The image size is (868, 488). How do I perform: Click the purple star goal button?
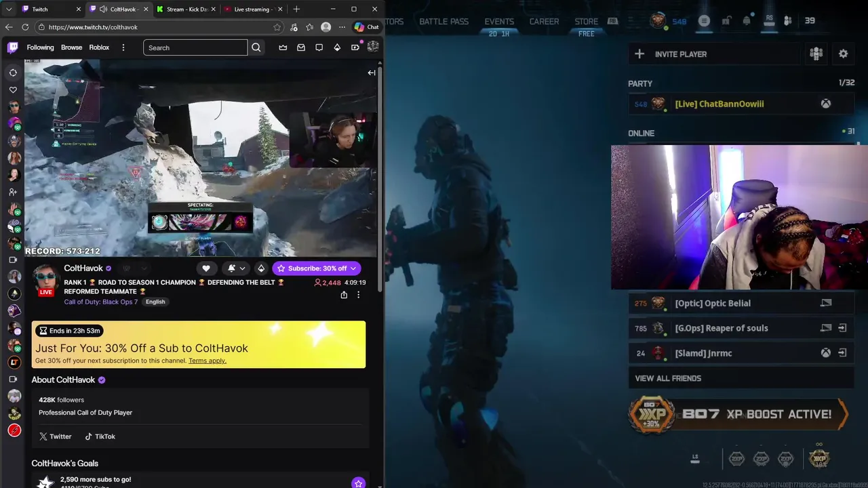(x=358, y=483)
